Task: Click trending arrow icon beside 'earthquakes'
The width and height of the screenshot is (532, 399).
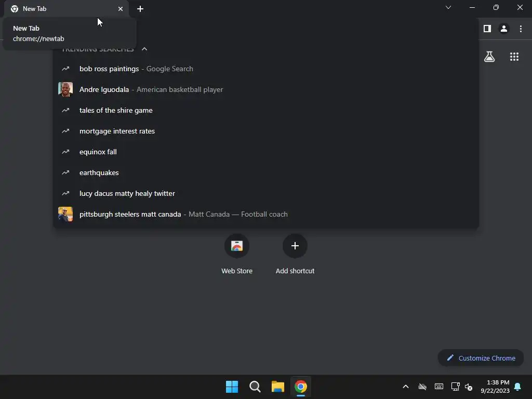Action: 65,172
